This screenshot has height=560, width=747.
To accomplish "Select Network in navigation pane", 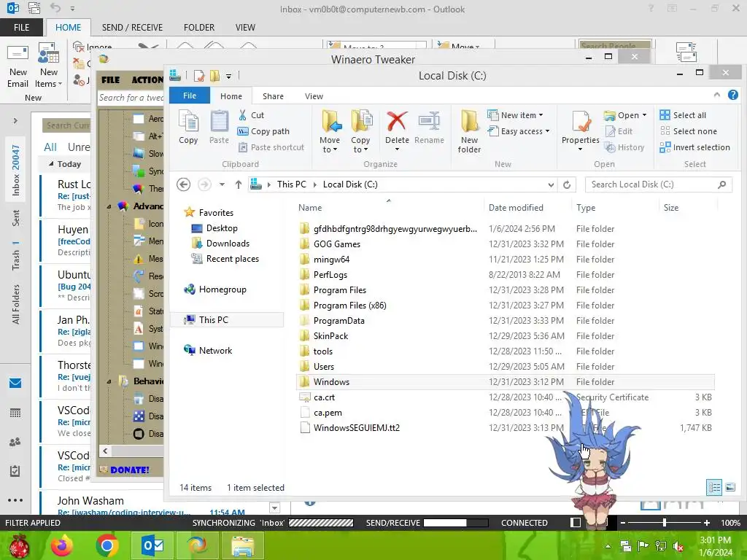I will click(215, 351).
